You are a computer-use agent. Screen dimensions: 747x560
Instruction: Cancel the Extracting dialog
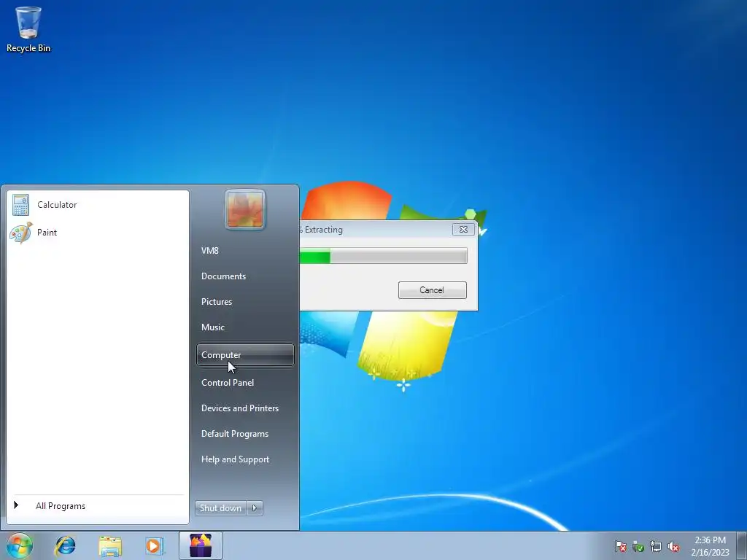coord(432,290)
